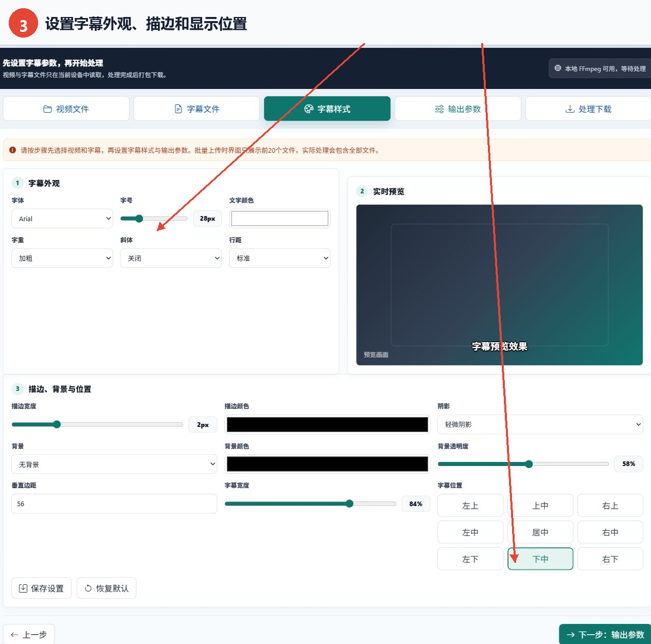The height and width of the screenshot is (644, 651).
Task: Click the 字幕预览效果 preview text
Action: [500, 346]
